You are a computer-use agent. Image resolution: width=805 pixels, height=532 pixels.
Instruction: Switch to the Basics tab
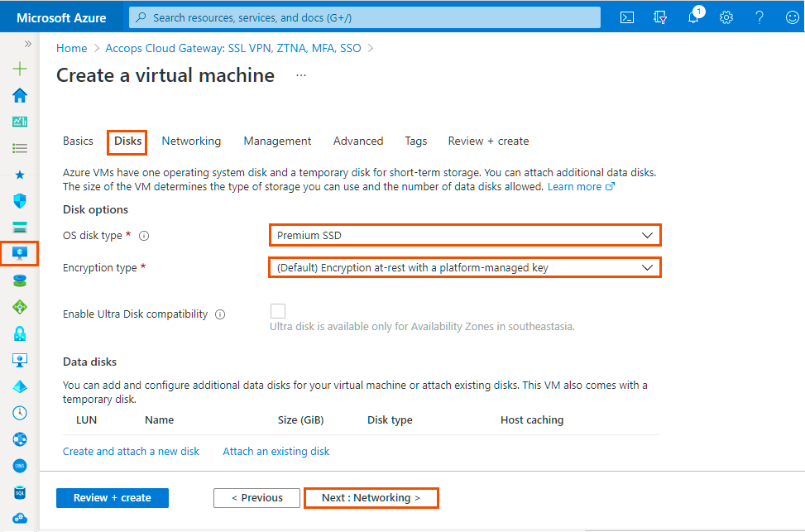click(x=78, y=141)
